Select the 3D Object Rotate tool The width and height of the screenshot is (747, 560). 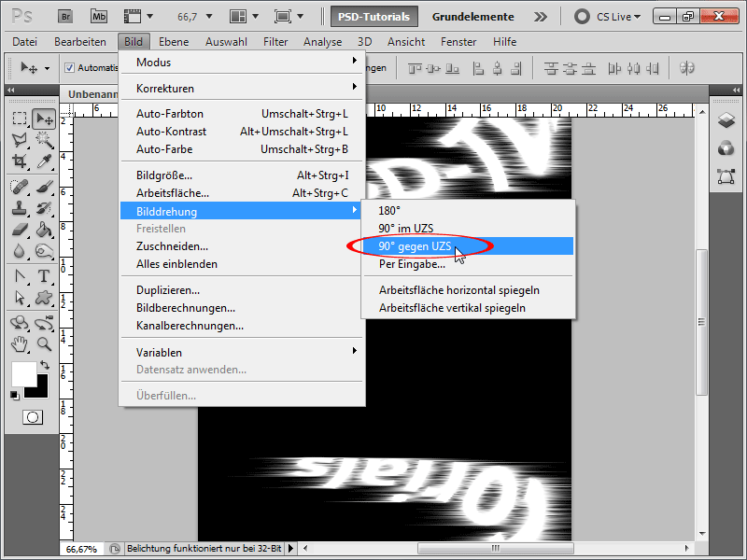click(x=20, y=322)
